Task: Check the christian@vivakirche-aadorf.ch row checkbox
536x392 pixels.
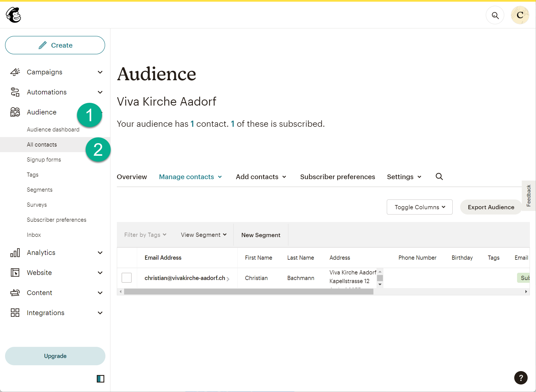Action: (x=127, y=278)
